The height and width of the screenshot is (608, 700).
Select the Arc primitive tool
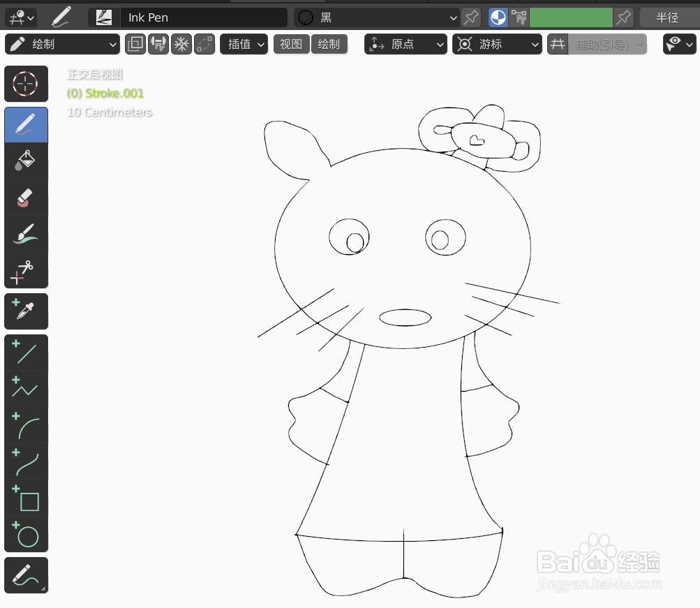(x=26, y=425)
